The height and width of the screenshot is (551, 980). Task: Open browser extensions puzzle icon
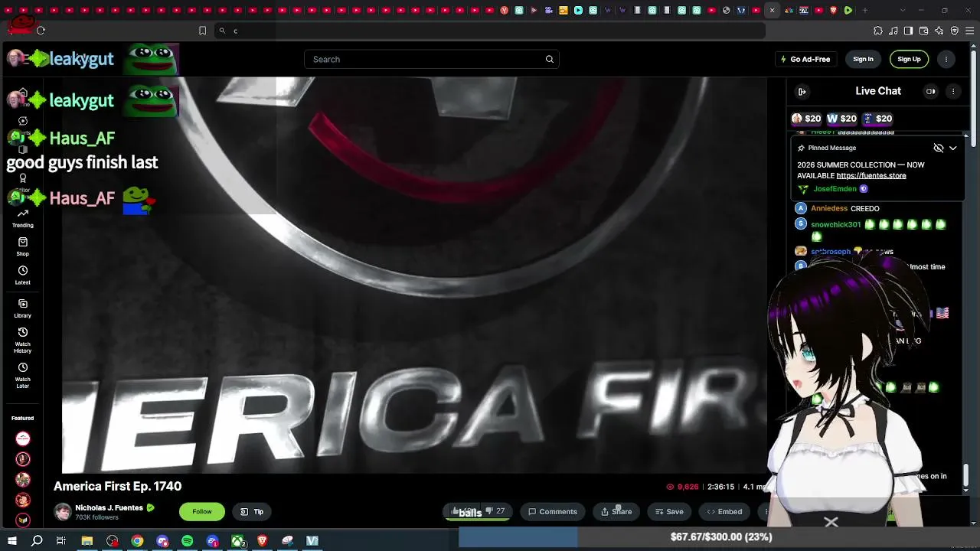[x=878, y=31]
